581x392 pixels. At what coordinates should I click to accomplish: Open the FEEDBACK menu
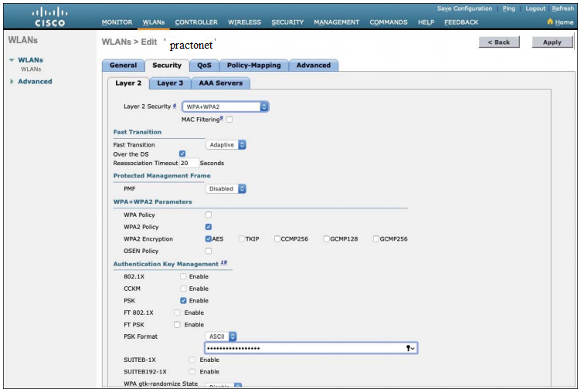[461, 22]
